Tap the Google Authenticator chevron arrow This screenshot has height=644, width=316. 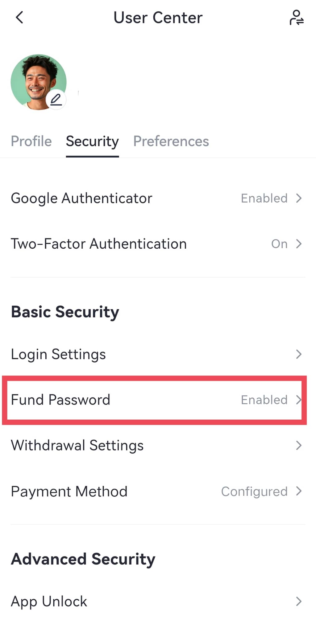(298, 198)
